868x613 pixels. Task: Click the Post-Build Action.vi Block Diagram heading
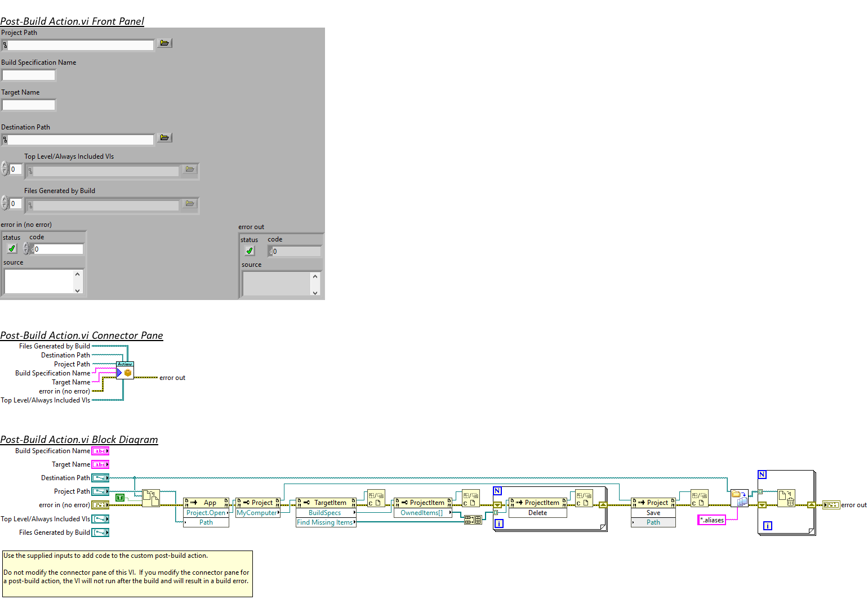click(79, 440)
